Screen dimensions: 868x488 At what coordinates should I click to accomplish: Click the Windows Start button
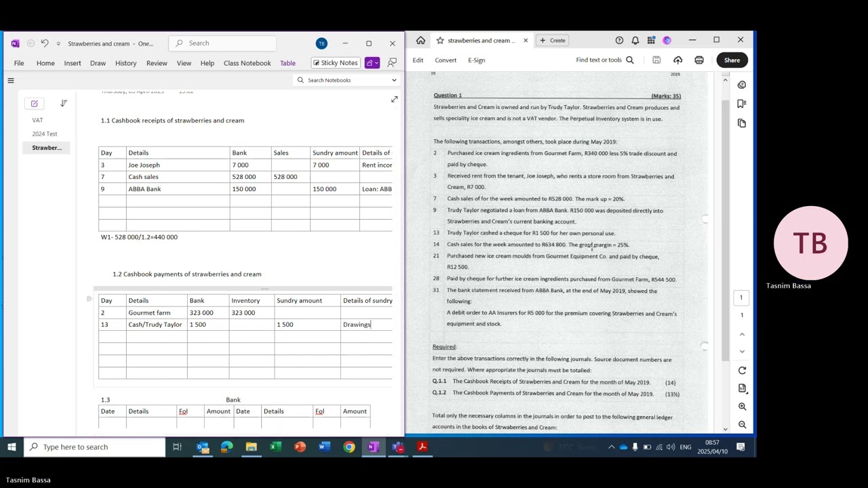tap(12, 447)
